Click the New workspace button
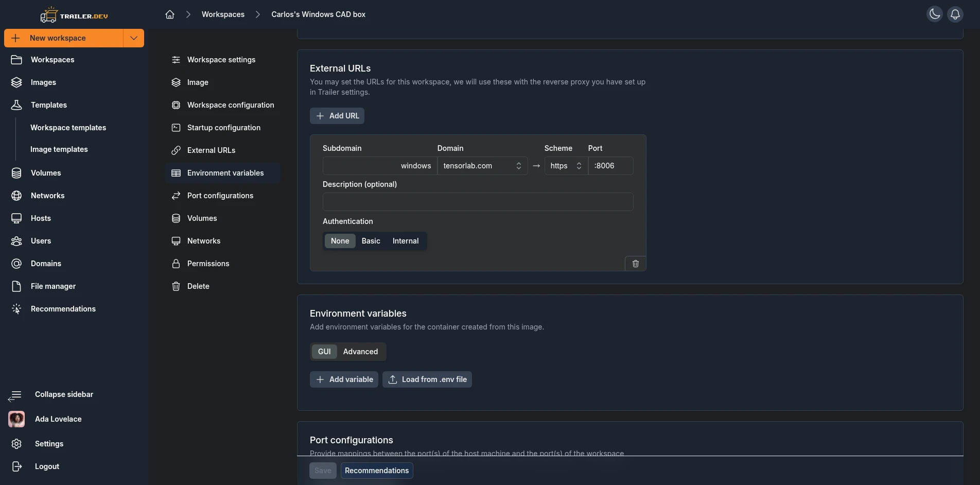 click(64, 38)
